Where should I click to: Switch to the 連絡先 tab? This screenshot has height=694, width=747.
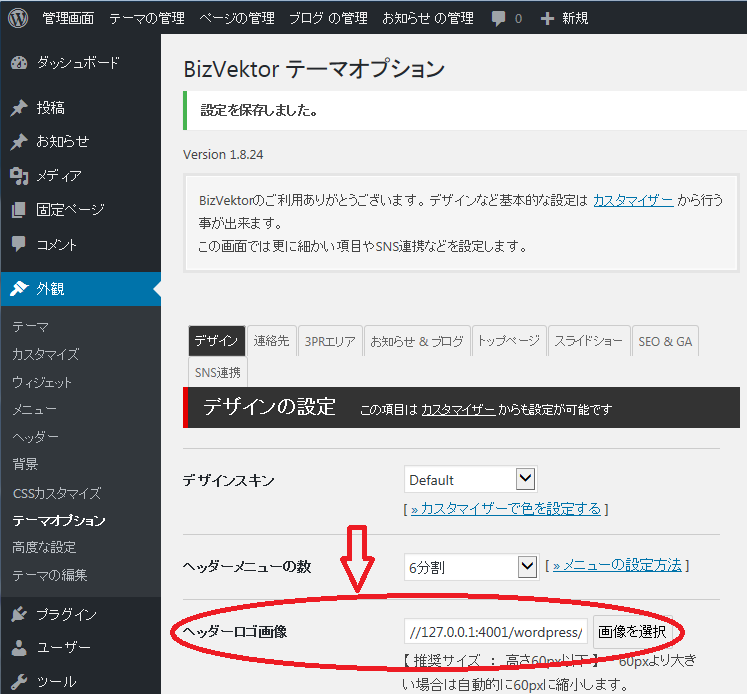pyautogui.click(x=271, y=341)
